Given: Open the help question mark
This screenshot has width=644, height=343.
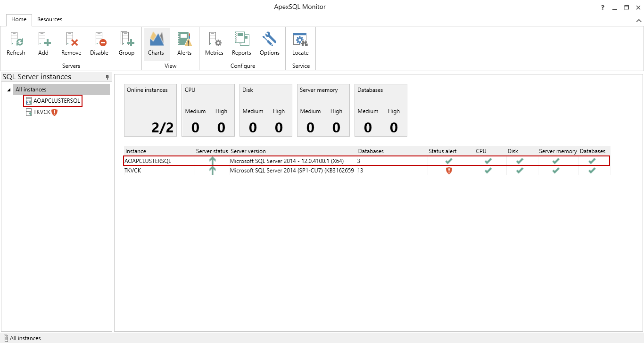Looking at the screenshot, I should point(603,8).
